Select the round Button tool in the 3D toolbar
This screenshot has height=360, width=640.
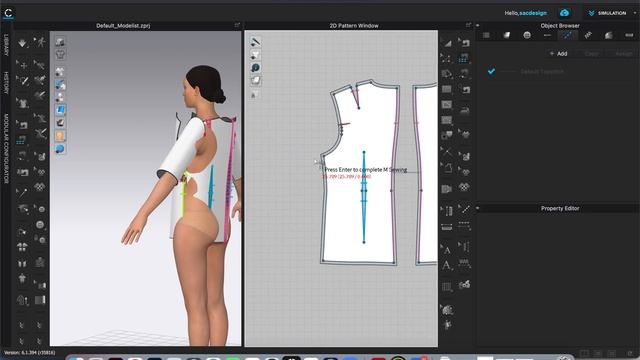point(40,224)
